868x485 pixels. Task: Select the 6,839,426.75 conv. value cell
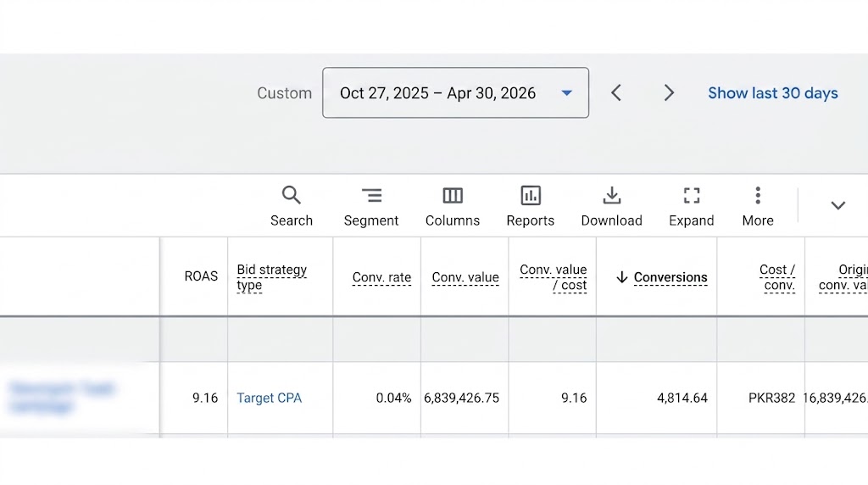click(465, 398)
